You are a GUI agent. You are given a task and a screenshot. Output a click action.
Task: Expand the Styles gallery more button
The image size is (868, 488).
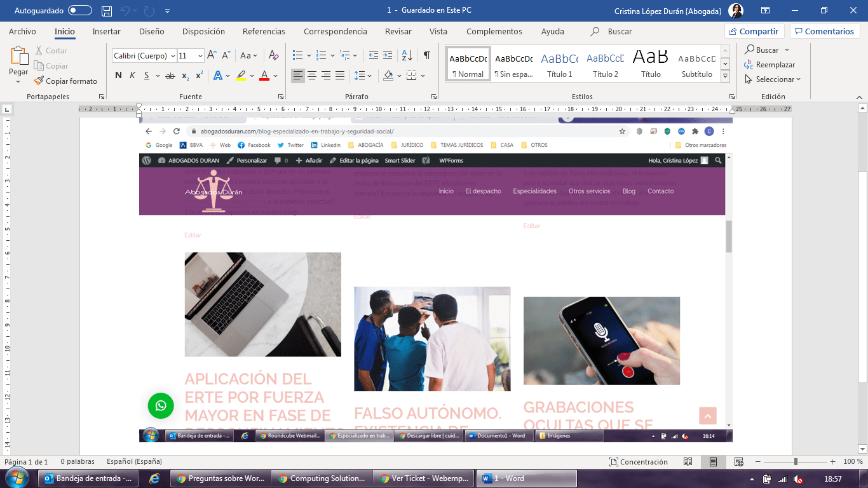pyautogui.click(x=725, y=76)
